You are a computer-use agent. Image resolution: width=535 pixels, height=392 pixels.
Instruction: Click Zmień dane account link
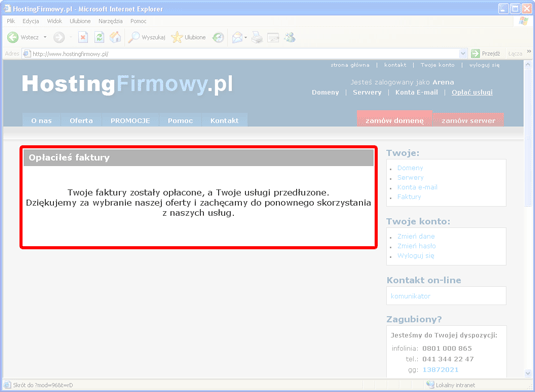(416, 236)
